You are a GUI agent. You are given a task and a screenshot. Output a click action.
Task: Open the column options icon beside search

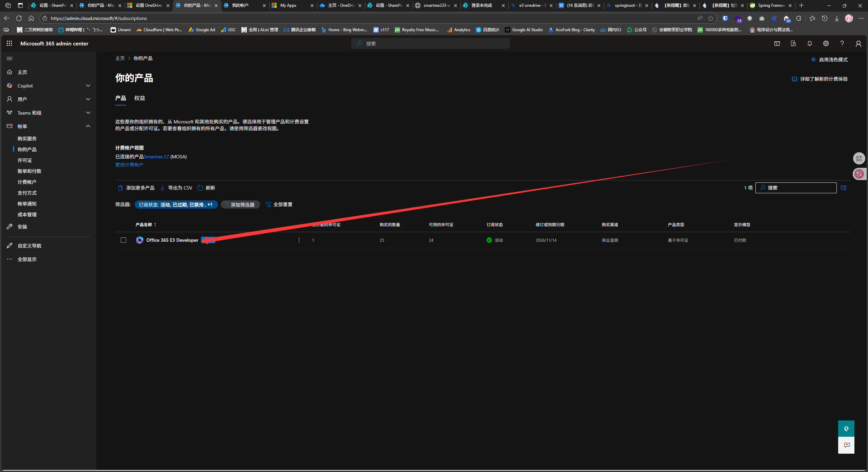tap(844, 188)
